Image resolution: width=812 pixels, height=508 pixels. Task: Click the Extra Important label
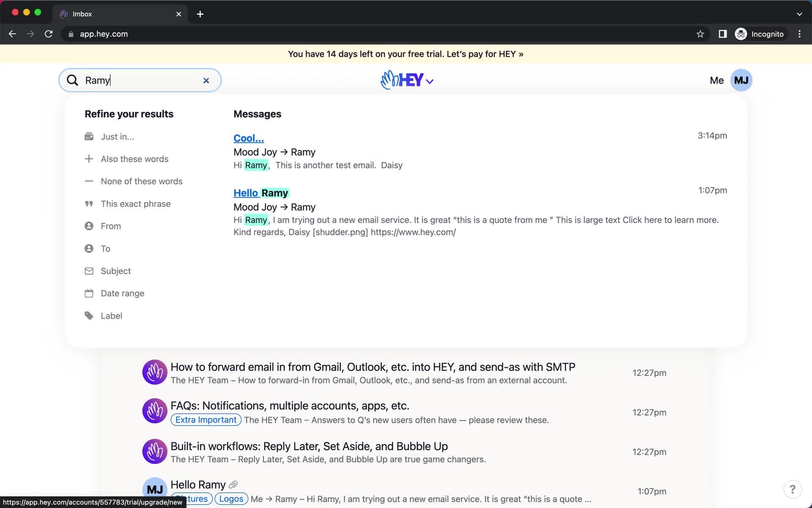206,420
